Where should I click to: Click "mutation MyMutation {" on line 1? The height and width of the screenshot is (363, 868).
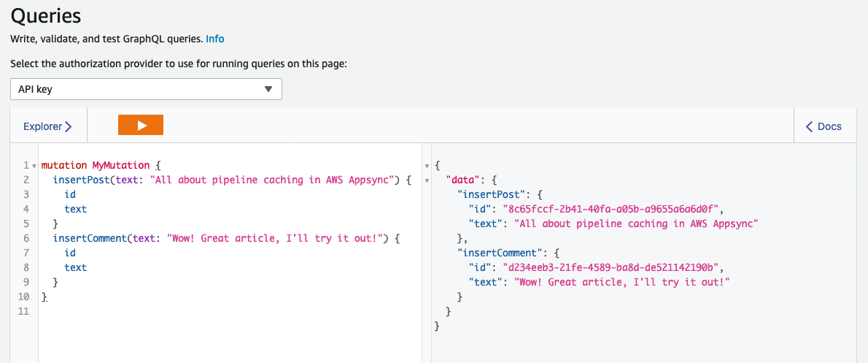(x=101, y=165)
